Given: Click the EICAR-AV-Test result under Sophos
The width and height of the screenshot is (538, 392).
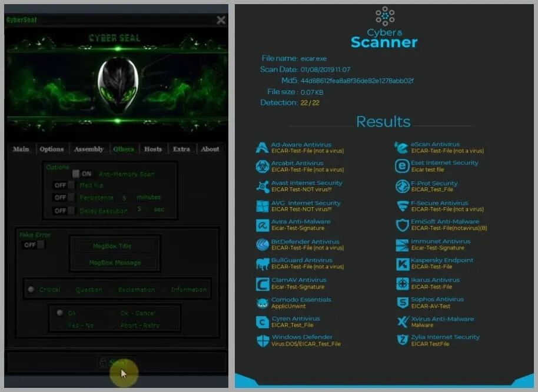Looking at the screenshot, I should [431, 306].
